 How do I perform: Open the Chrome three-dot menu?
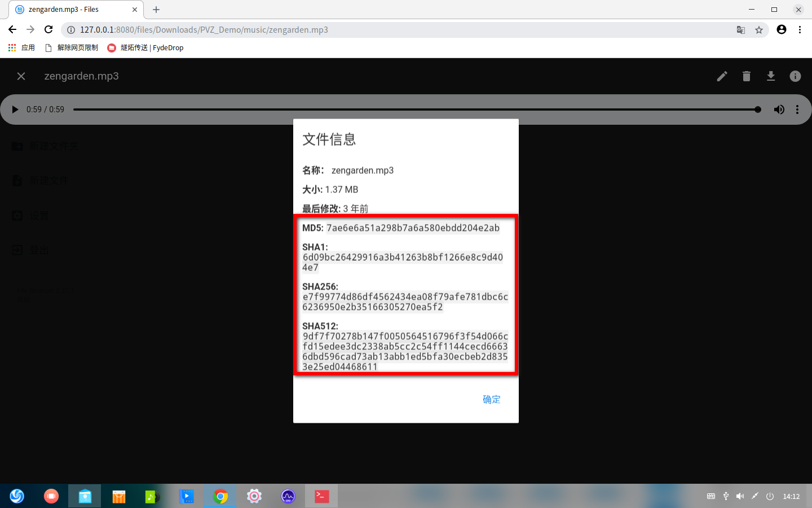pyautogui.click(x=800, y=29)
